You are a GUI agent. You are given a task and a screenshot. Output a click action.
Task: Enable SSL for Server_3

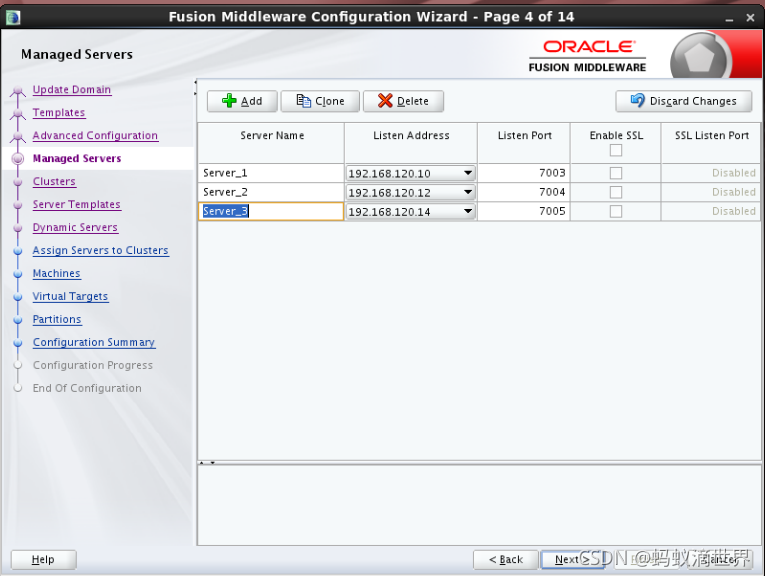point(616,211)
